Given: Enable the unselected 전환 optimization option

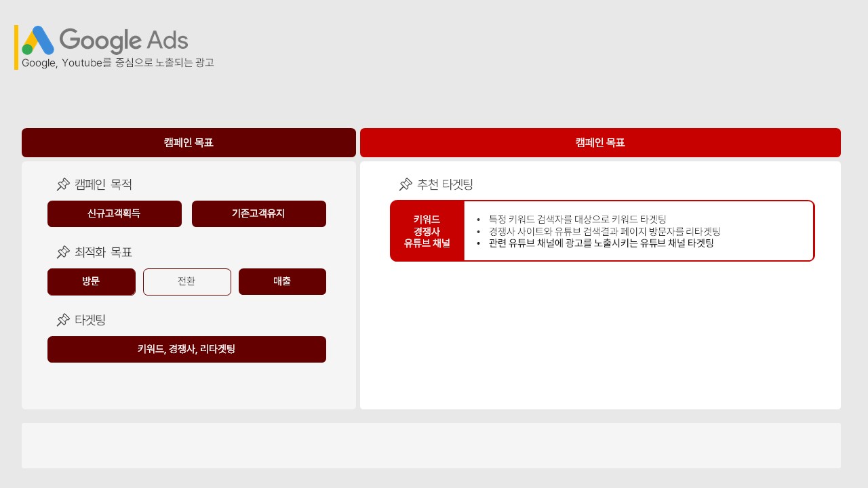Looking at the screenshot, I should point(186,282).
